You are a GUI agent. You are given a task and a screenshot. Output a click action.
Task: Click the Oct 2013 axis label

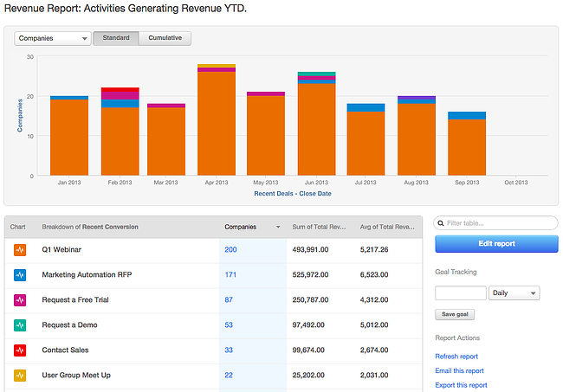click(516, 183)
